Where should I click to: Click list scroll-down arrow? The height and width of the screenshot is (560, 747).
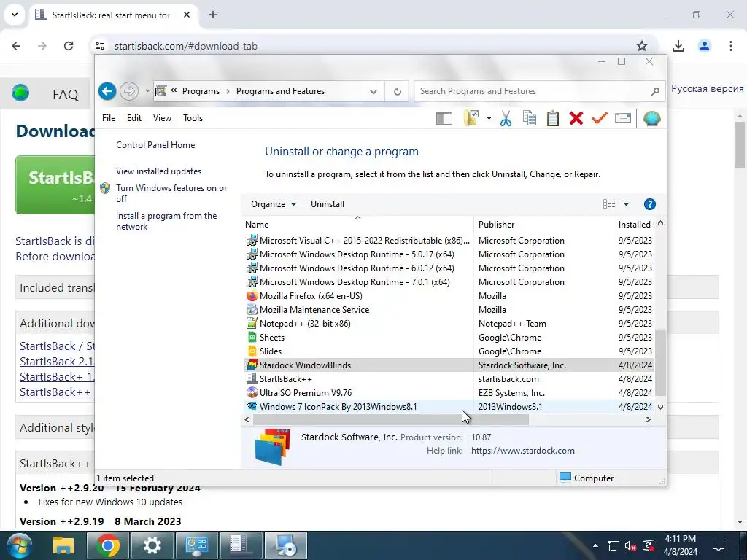pyautogui.click(x=660, y=407)
